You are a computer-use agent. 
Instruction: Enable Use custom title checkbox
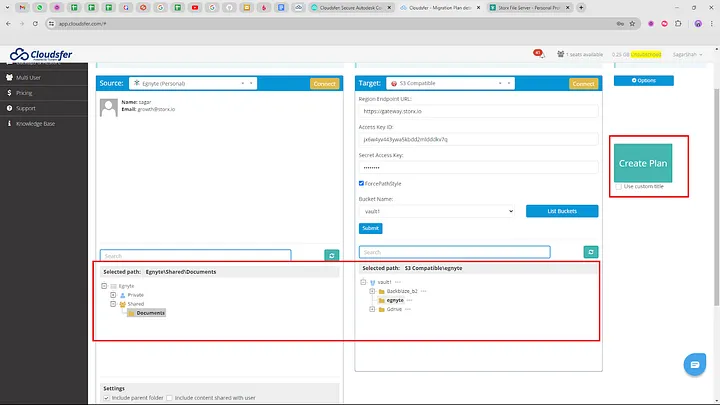(x=619, y=186)
